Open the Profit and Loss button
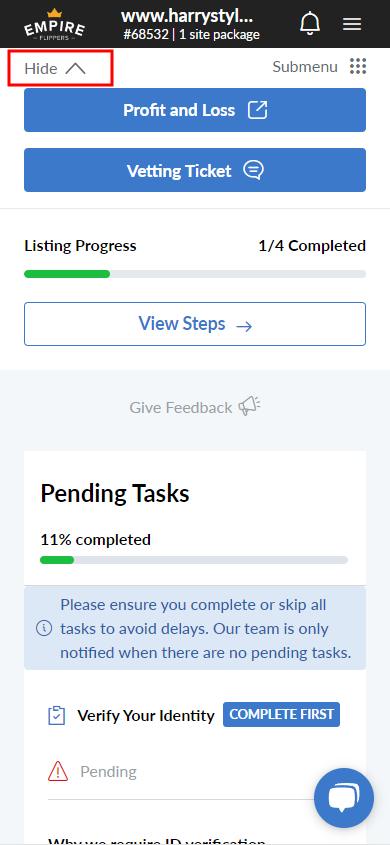 [x=195, y=110]
